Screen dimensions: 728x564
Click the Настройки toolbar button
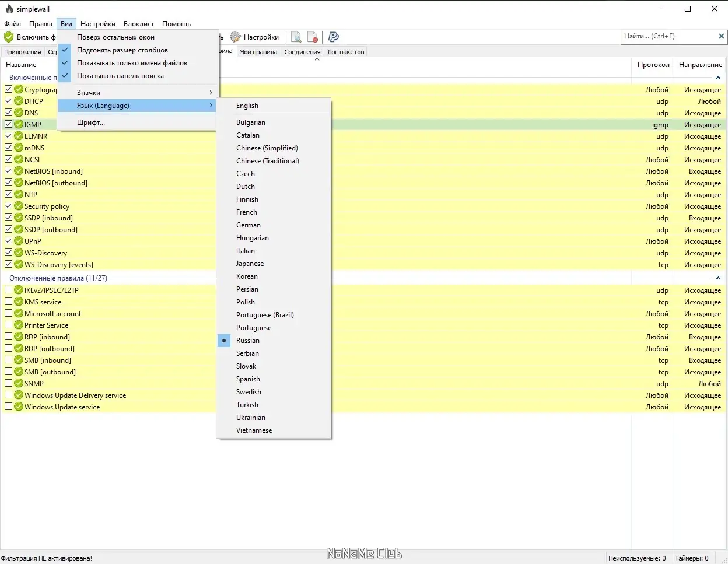pos(255,37)
